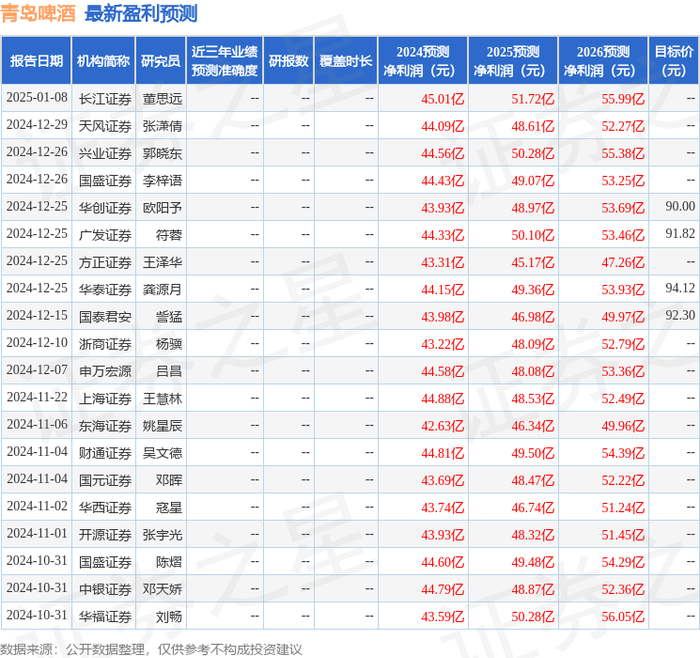Click the 最新盈利预测 heading
Viewport: 700px width, 658px height.
pyautogui.click(x=141, y=14)
